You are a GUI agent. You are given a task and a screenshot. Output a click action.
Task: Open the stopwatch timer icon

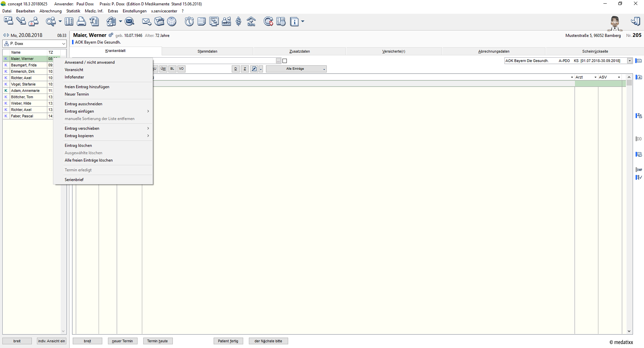click(x=189, y=22)
